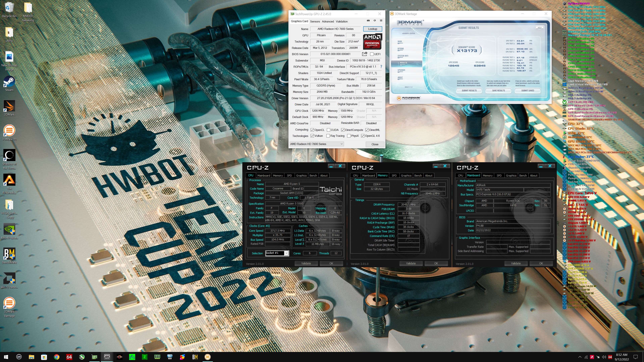This screenshot has height=362, width=644.
Task: Open Google Chrome from taskbar
Action: (x=57, y=357)
